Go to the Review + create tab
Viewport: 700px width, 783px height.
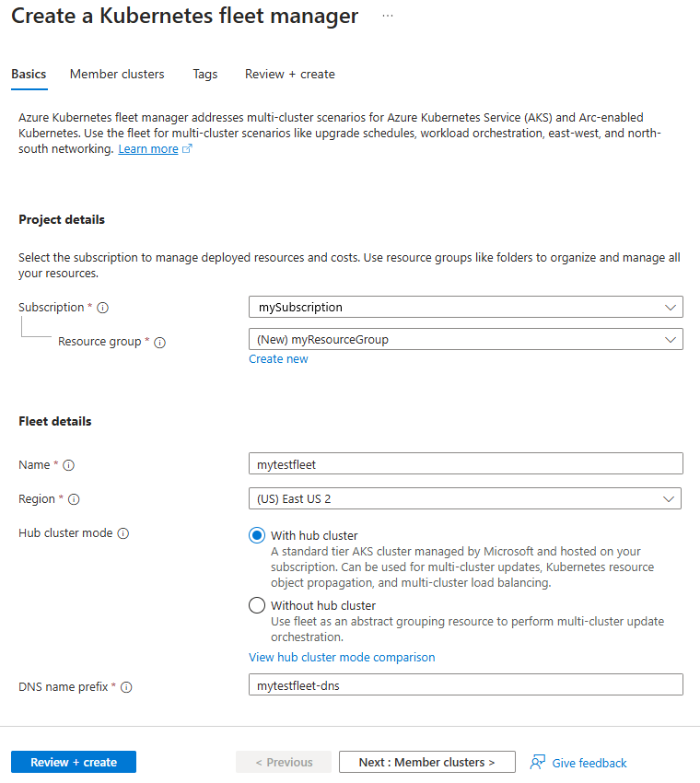(289, 74)
